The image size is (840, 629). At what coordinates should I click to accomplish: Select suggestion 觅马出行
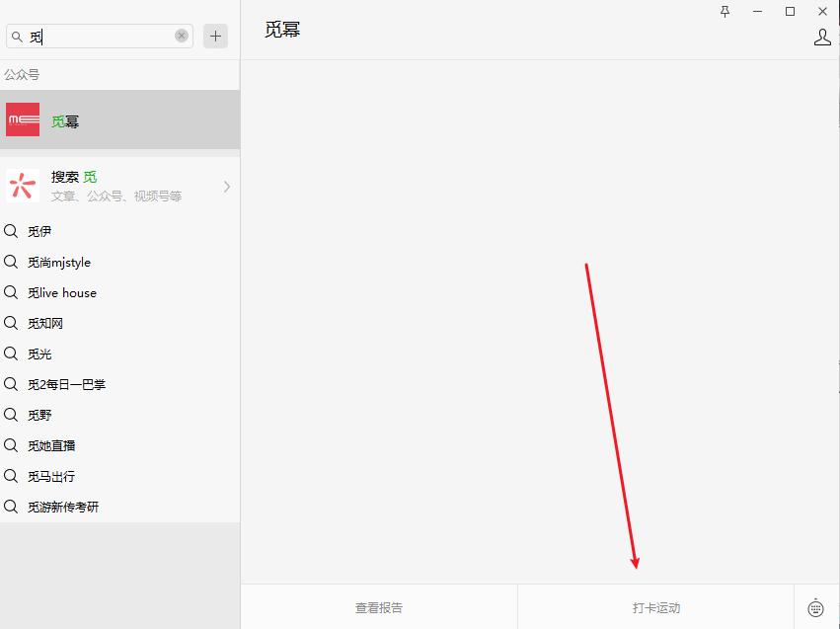pyautogui.click(x=120, y=476)
